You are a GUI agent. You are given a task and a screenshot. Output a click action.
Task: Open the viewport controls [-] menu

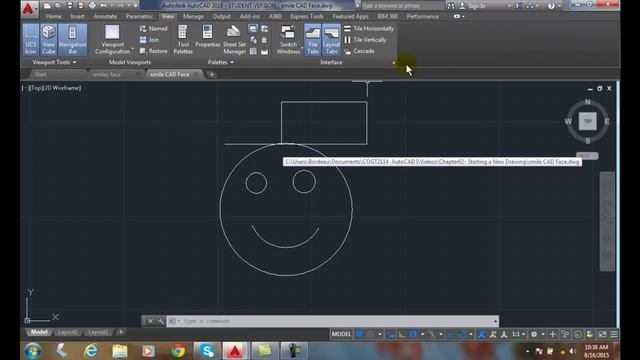pos(24,88)
